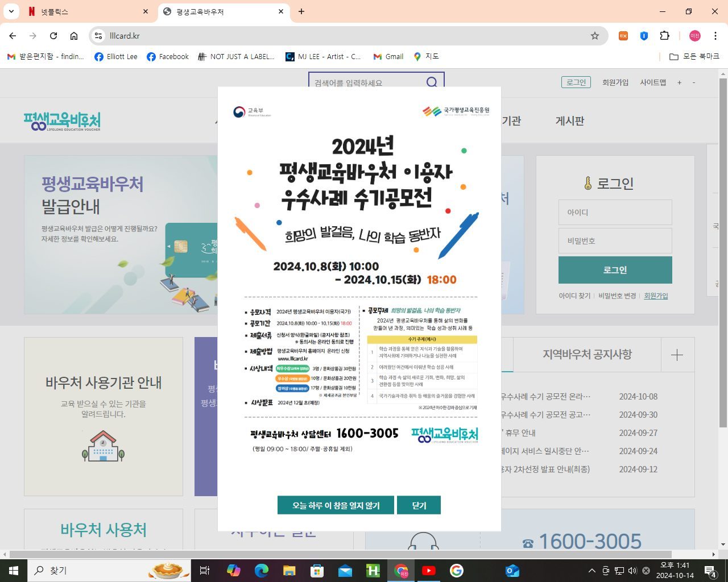Launch Microsoft Edge from the taskbar

tap(262, 570)
